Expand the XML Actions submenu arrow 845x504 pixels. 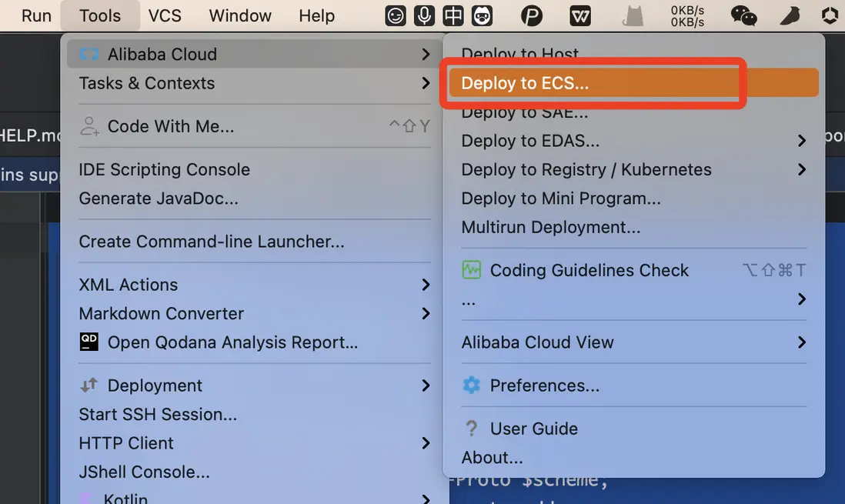pos(426,285)
